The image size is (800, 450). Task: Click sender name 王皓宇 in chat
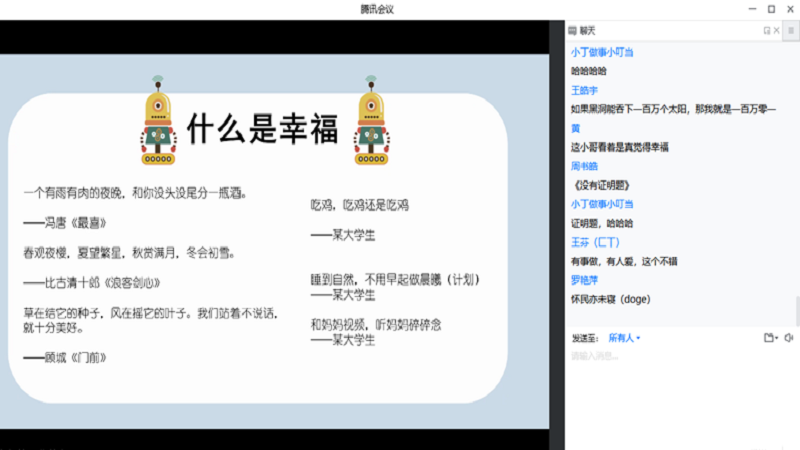click(584, 90)
